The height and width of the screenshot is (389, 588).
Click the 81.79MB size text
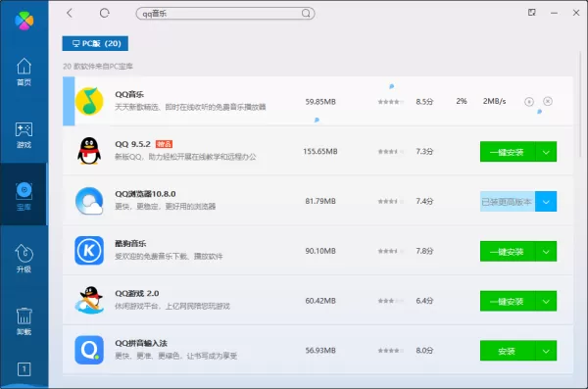320,201
